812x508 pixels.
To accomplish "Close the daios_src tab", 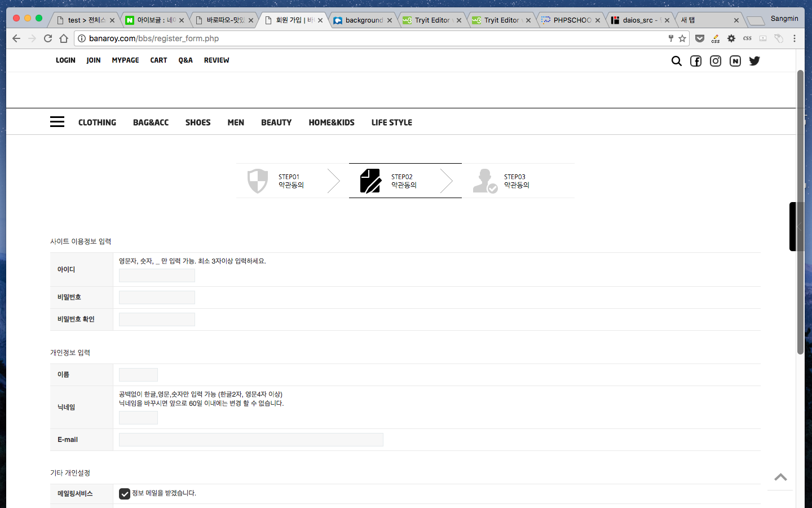I will [x=667, y=20].
